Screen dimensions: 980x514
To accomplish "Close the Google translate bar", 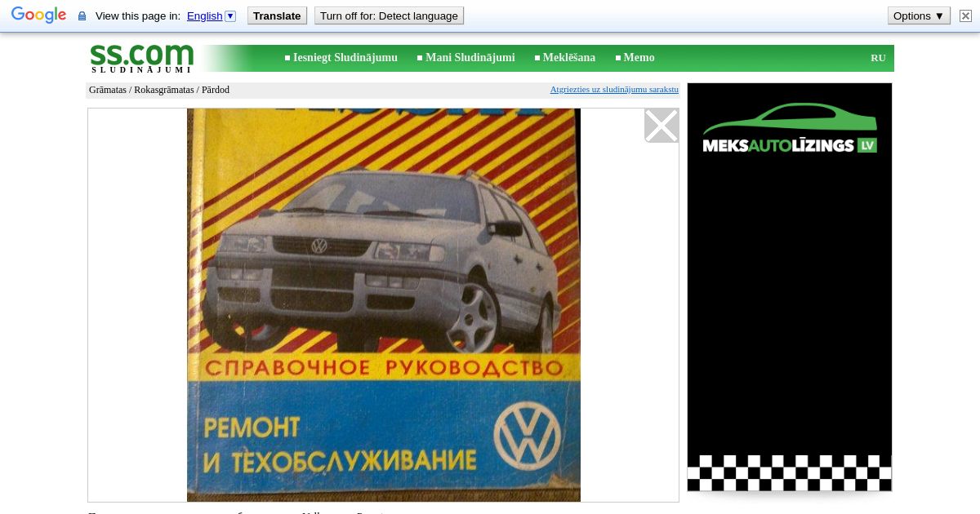I will [x=965, y=16].
